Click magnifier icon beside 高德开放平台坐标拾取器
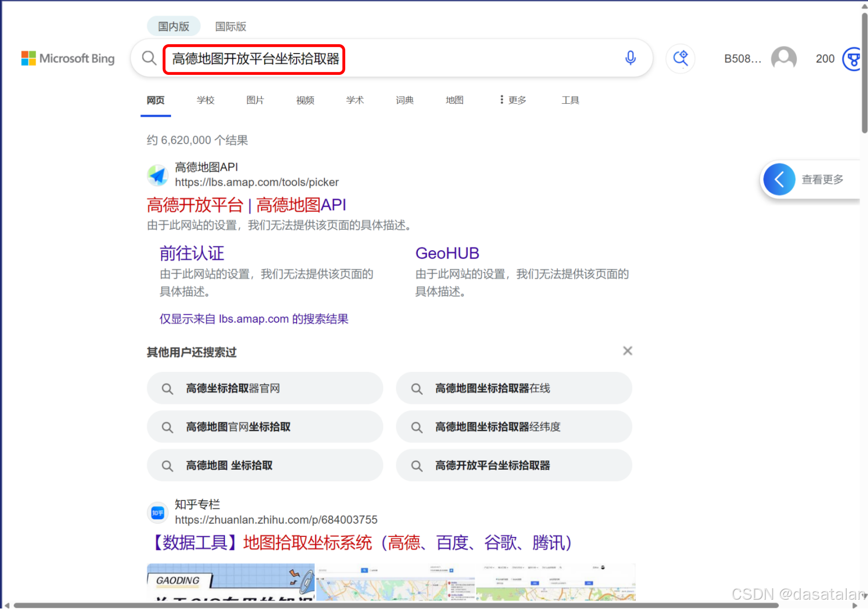The height and width of the screenshot is (609, 868). point(417,466)
